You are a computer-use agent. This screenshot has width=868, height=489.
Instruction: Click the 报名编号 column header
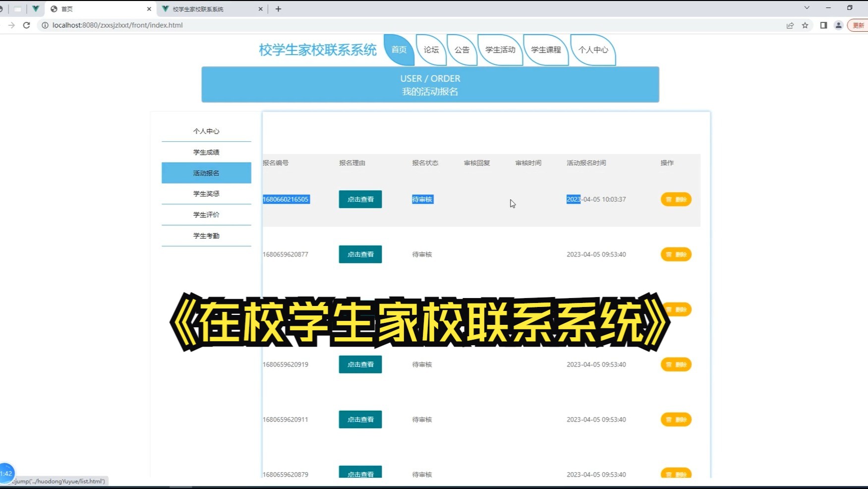coord(276,163)
